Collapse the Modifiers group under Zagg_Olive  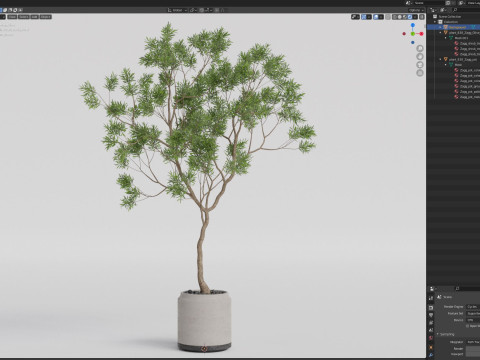[446, 38]
